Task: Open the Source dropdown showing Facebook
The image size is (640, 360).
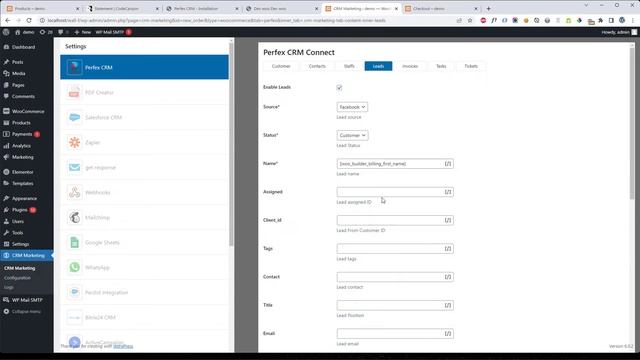Action: [x=352, y=107]
